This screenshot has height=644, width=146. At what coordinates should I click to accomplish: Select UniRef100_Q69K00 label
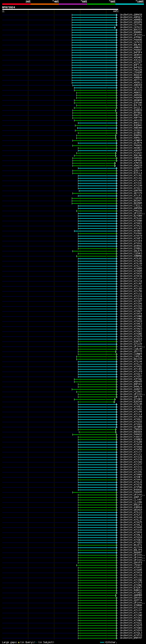(131, 55)
